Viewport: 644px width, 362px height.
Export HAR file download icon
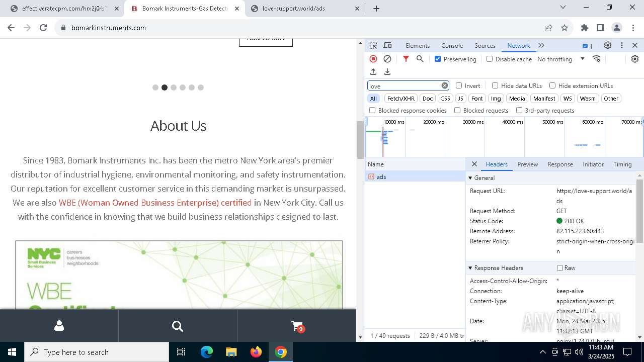point(387,72)
